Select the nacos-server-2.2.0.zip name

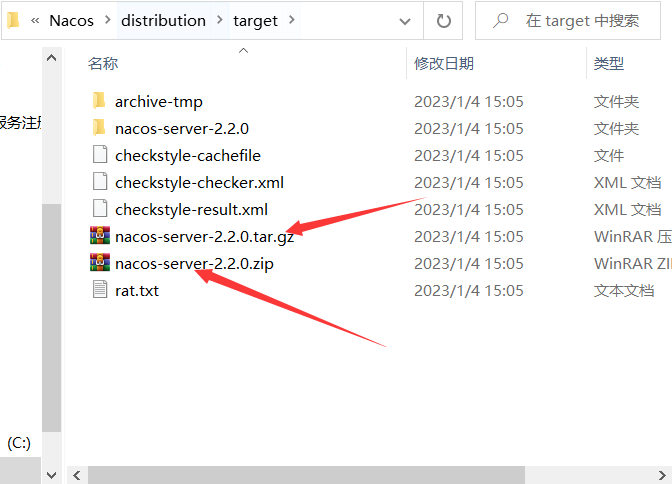(194, 264)
